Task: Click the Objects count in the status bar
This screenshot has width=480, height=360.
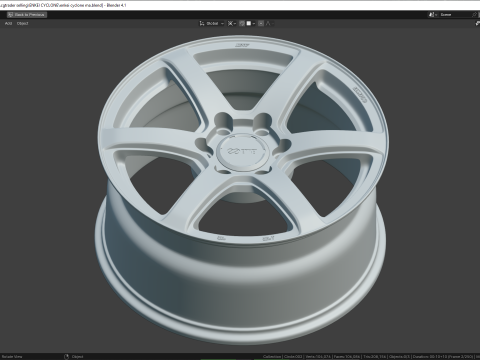Action: (x=399, y=357)
